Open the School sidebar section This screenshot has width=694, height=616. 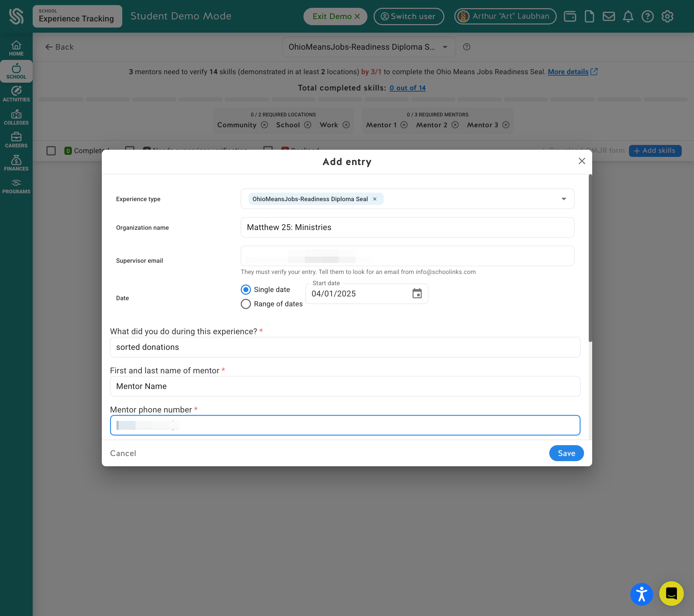pyautogui.click(x=16, y=71)
